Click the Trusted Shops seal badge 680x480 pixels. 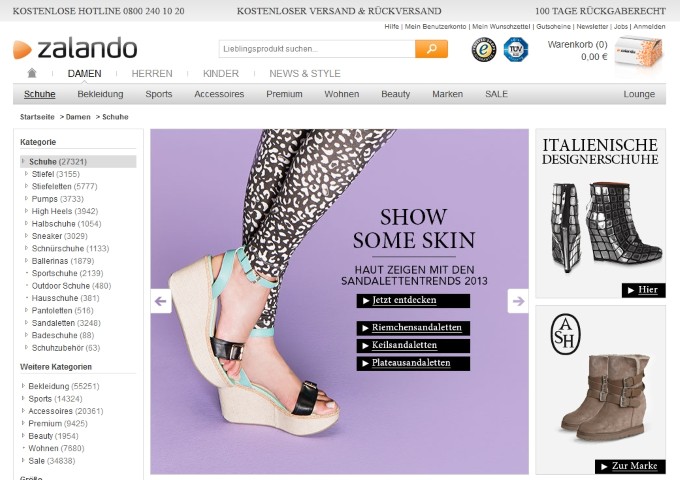[x=484, y=50]
